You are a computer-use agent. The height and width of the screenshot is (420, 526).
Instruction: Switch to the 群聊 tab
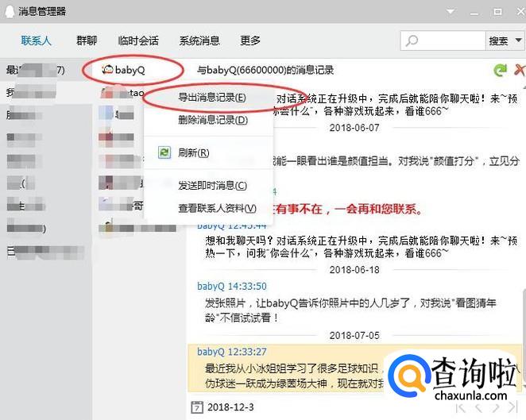point(87,40)
